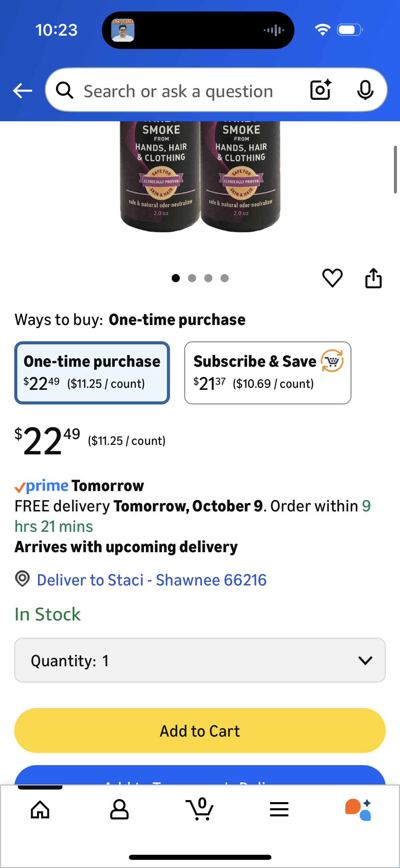Image resolution: width=400 pixels, height=868 pixels.
Task: Add product to wishlist with heart icon
Action: (332, 278)
